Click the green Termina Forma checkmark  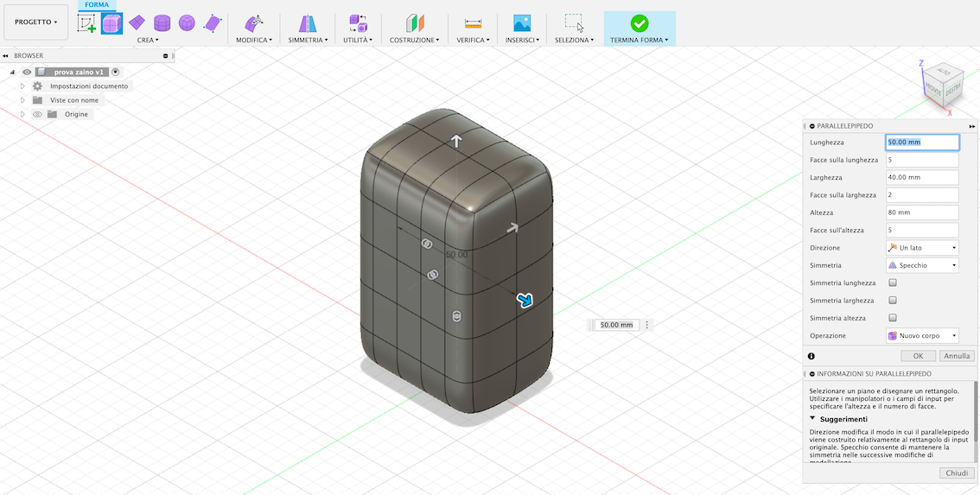coord(640,23)
